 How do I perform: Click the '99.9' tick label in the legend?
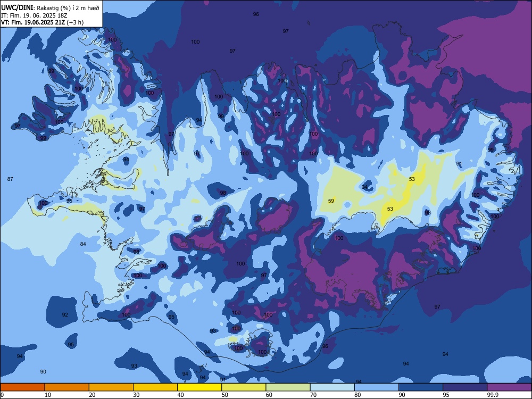(492, 395)
